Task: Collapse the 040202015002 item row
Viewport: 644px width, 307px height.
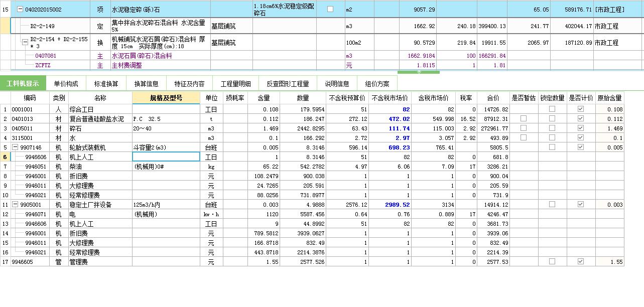Action: point(20,10)
